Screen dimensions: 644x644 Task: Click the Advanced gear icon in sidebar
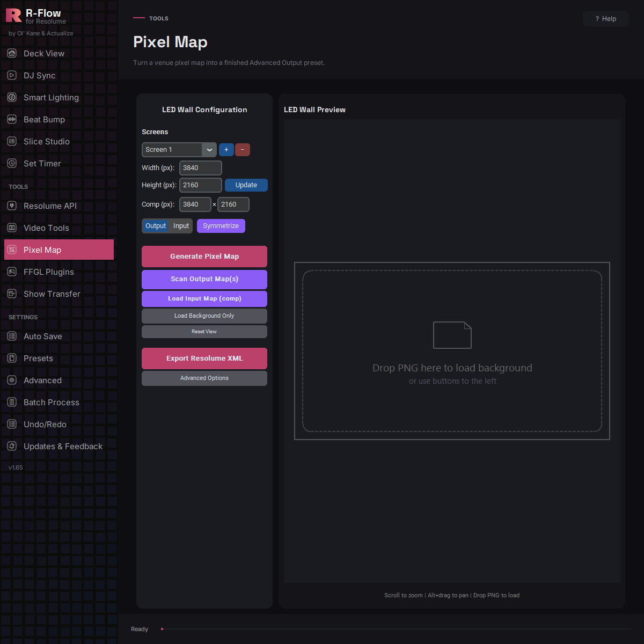click(x=12, y=380)
